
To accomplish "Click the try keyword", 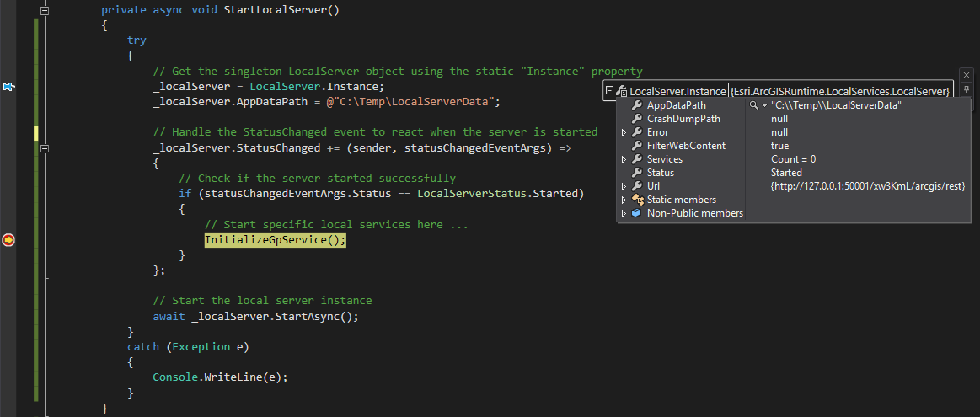I will 137,40.
